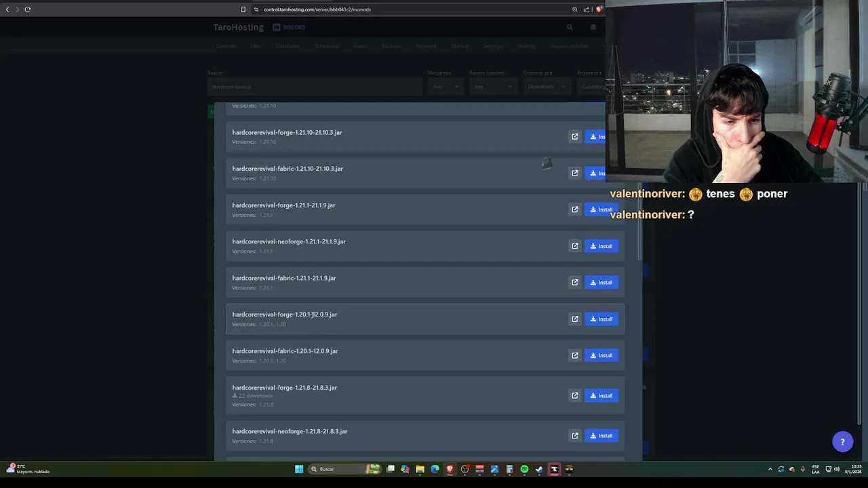Open the Windows Start menu
The height and width of the screenshot is (488, 868).
point(299,469)
